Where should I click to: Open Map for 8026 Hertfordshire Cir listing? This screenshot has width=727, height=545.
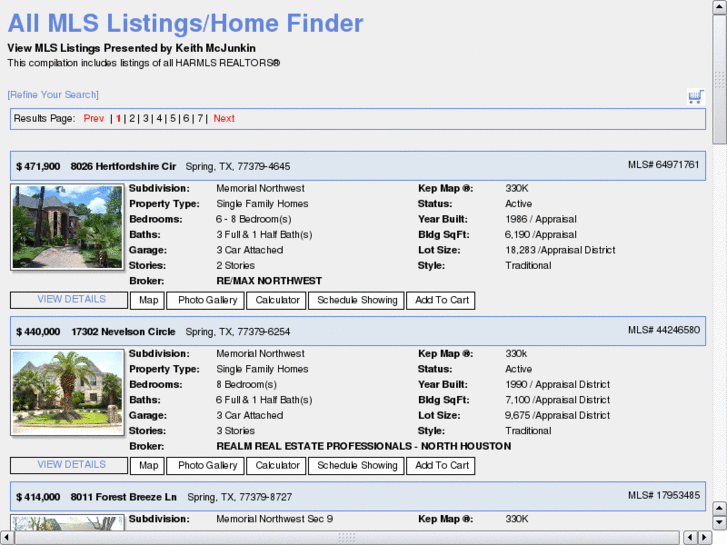(x=147, y=300)
